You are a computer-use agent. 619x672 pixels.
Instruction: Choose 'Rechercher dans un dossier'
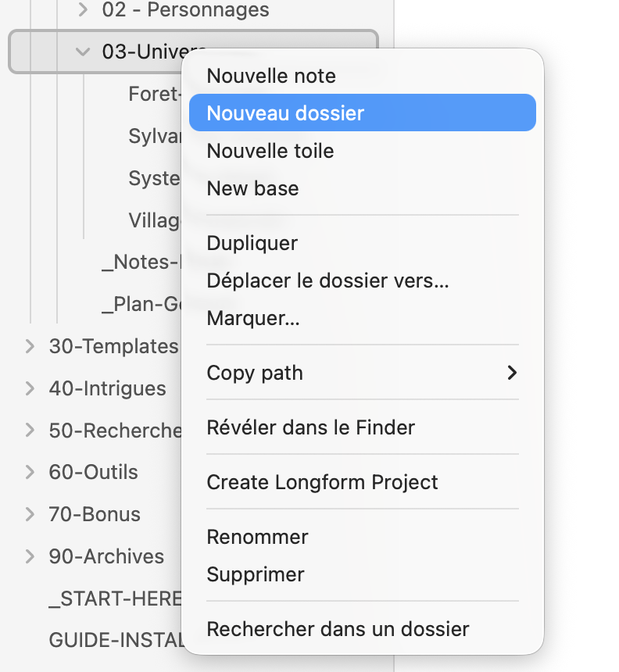(x=338, y=629)
